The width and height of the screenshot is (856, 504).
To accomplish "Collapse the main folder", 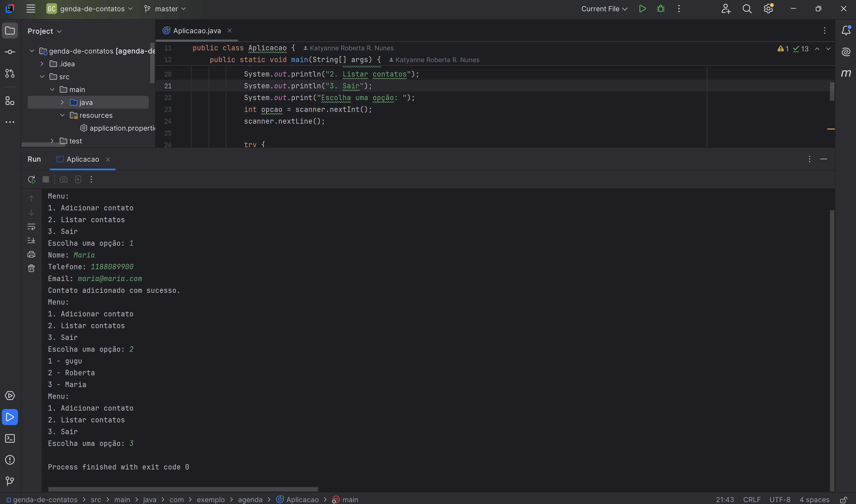I will 52,90.
